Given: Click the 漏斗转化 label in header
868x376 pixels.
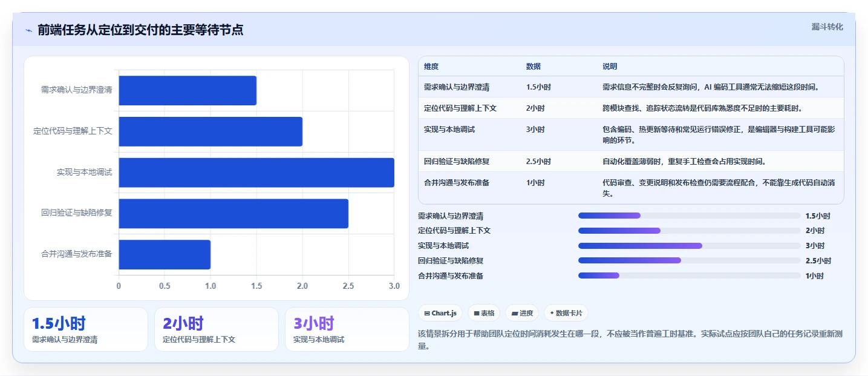Looking at the screenshot, I should tap(827, 27).
